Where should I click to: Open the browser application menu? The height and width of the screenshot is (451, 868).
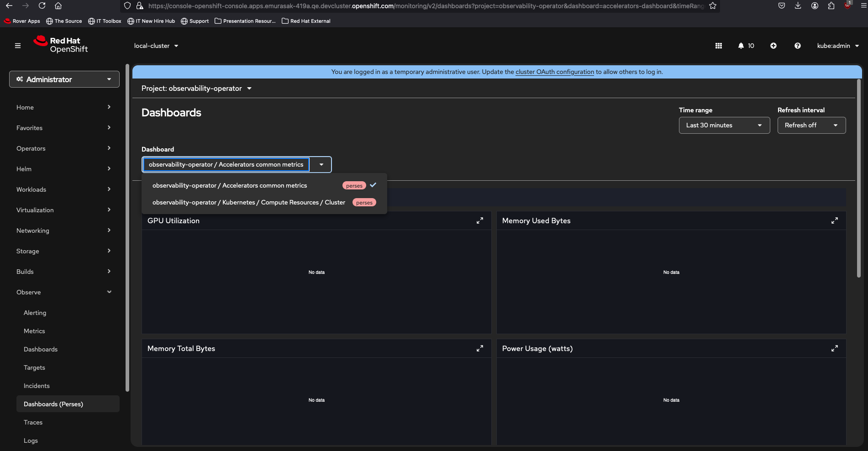tap(863, 6)
